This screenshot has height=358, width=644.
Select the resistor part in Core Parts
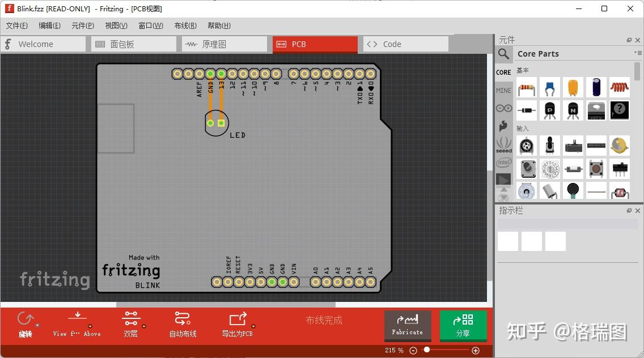tap(527, 87)
